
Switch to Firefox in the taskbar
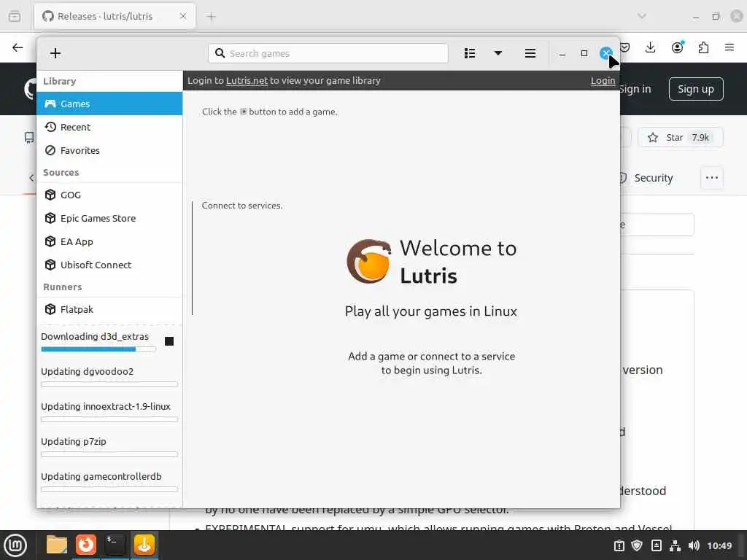[86, 545]
